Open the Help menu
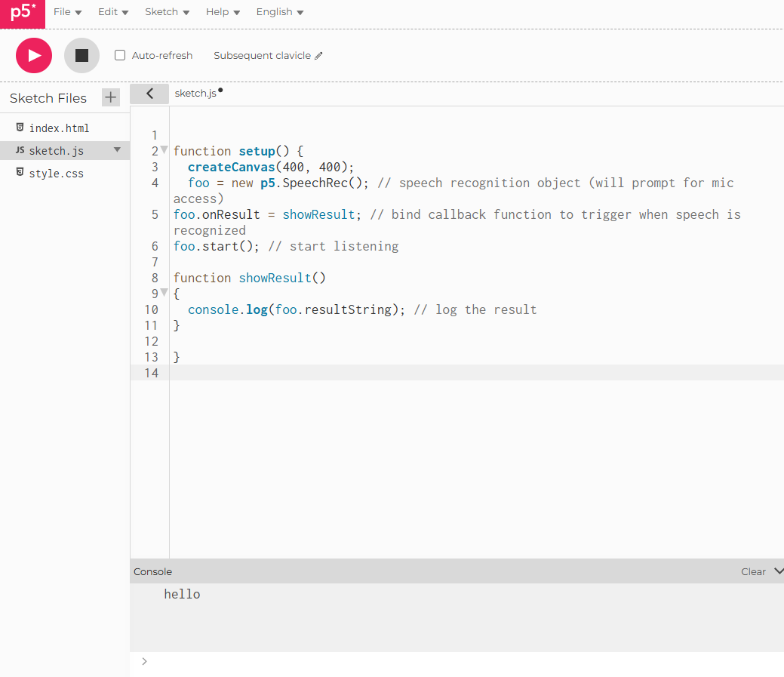The height and width of the screenshot is (677, 784). coord(223,12)
